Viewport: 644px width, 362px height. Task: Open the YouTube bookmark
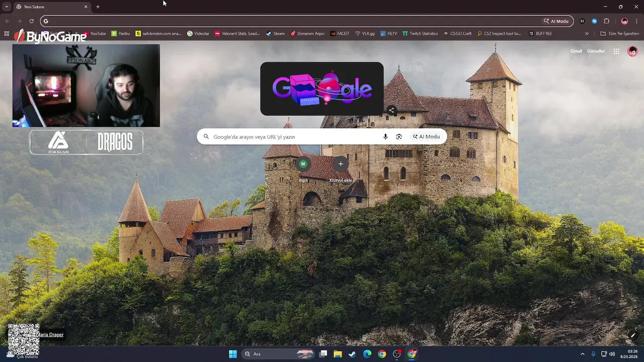(x=94, y=34)
